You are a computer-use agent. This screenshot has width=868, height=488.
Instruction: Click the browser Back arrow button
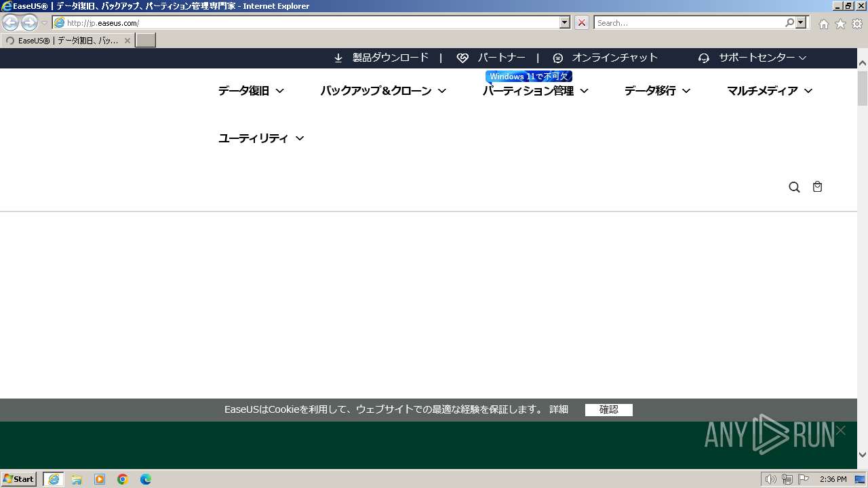click(11, 22)
